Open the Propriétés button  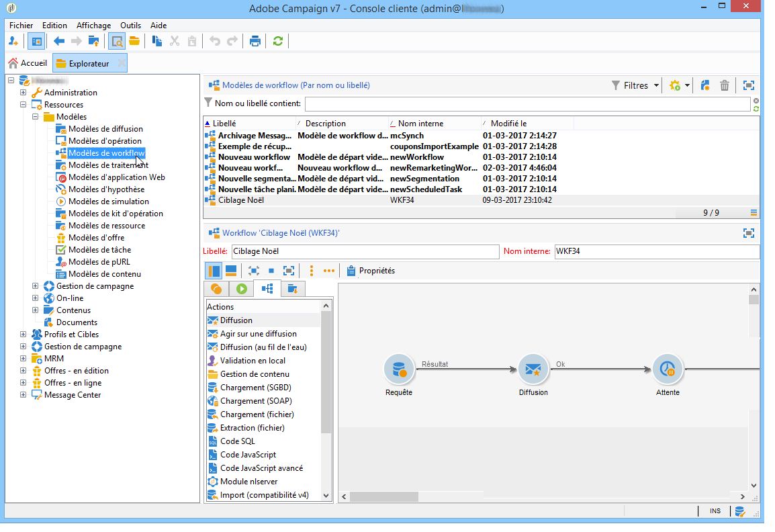coord(371,271)
